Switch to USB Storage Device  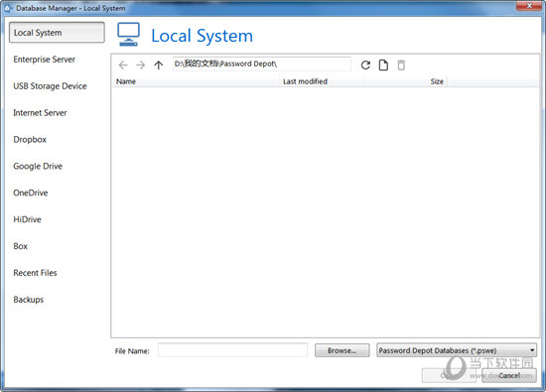[51, 86]
